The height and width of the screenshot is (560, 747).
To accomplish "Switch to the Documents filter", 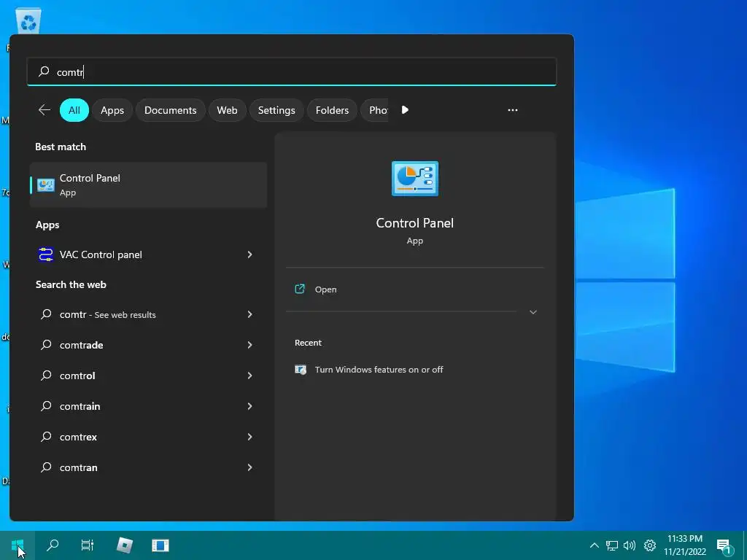I will pos(171,110).
